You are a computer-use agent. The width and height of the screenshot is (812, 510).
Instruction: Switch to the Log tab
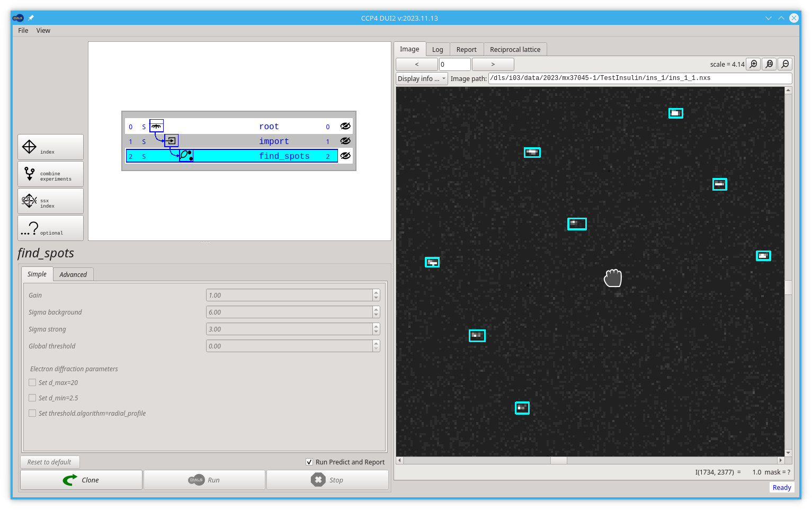438,49
